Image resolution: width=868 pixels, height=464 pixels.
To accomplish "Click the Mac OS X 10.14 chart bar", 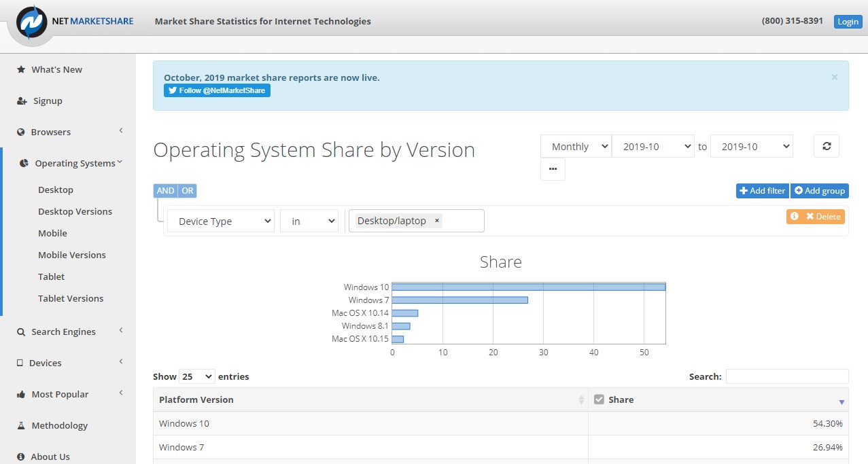I will [x=405, y=313].
